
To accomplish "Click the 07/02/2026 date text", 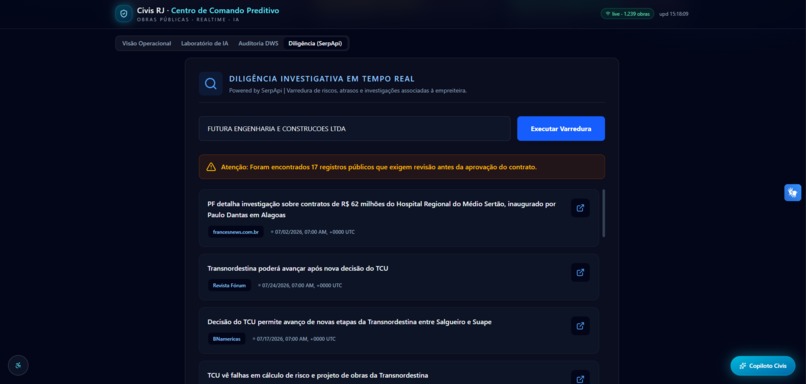I will [314, 232].
